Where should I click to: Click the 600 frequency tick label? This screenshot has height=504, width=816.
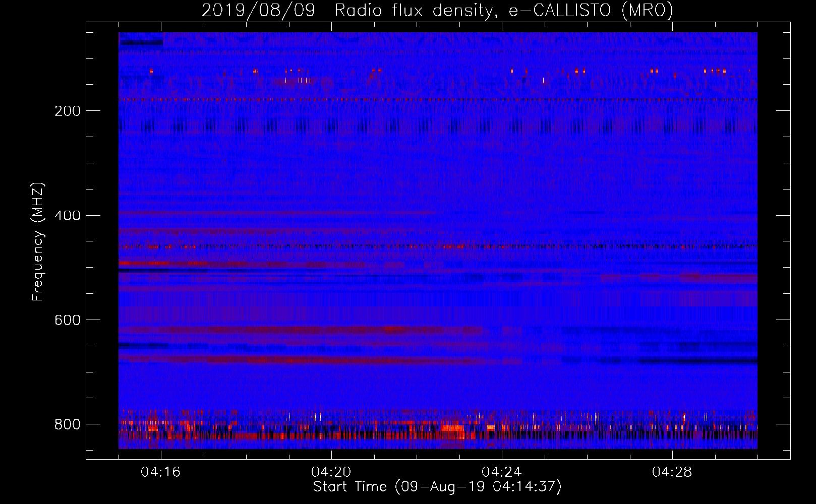[68, 321]
